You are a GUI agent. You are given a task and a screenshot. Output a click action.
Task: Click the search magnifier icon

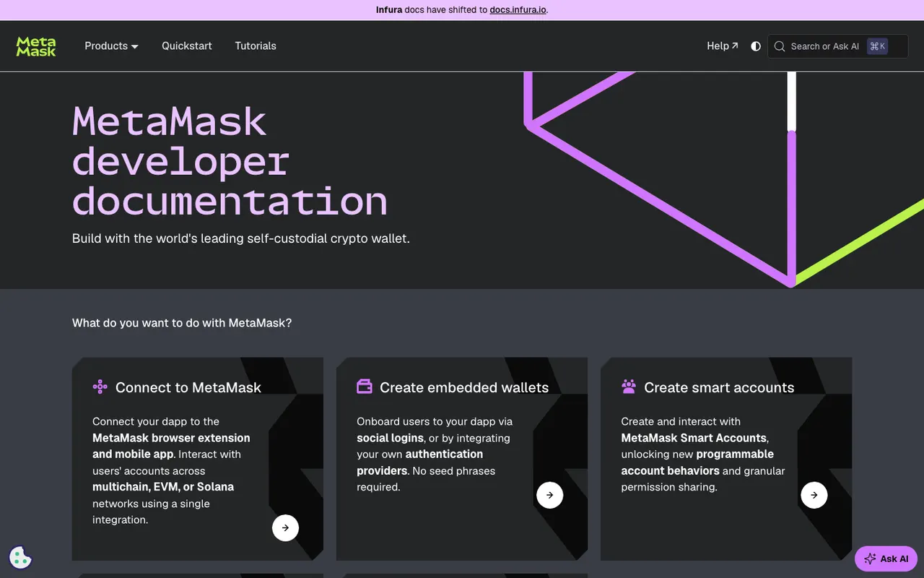[780, 46]
